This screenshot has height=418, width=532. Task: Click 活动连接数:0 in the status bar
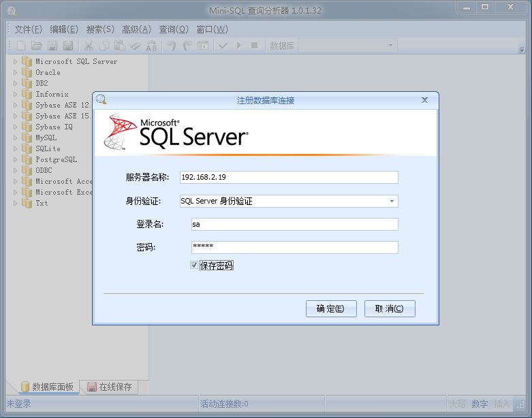(x=224, y=404)
